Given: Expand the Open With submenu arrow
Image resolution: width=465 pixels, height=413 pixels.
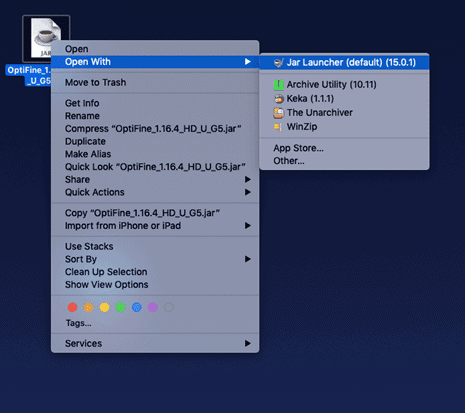Looking at the screenshot, I should pos(248,62).
